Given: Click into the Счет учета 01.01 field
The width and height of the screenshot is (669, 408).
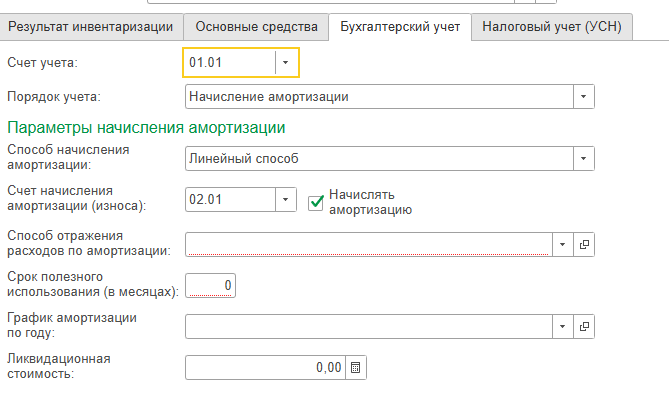Looking at the screenshot, I should [229, 63].
